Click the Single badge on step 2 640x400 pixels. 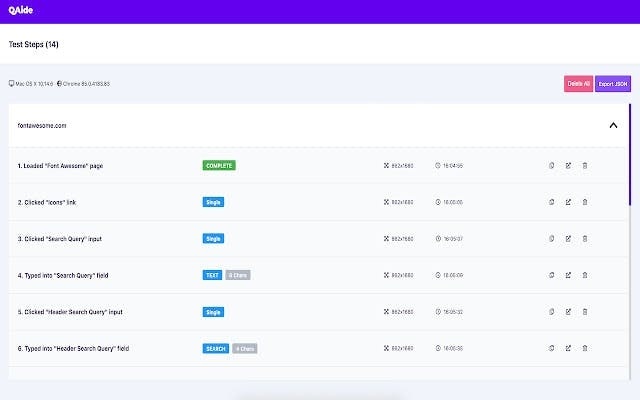pos(213,202)
